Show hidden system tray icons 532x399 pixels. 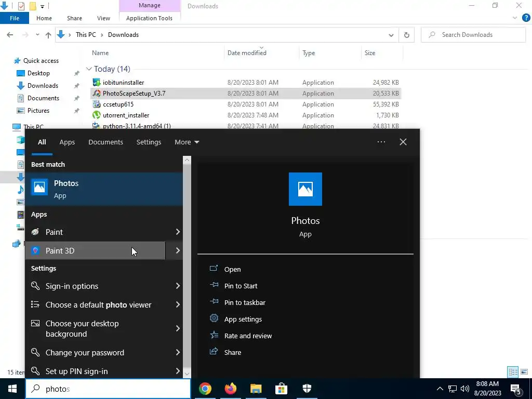click(440, 389)
